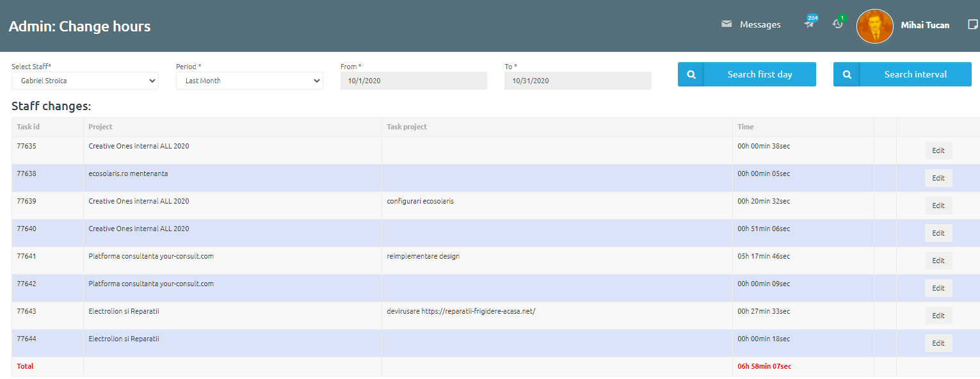Edit task 77641 reimplementare design row
Viewport: 980px width, 379px height.
click(x=938, y=261)
